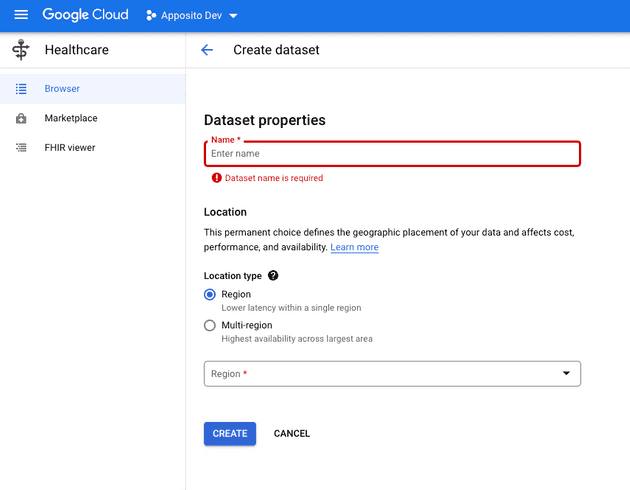Image resolution: width=630 pixels, height=490 pixels.
Task: Navigate to Marketplace in sidebar
Action: coord(71,118)
